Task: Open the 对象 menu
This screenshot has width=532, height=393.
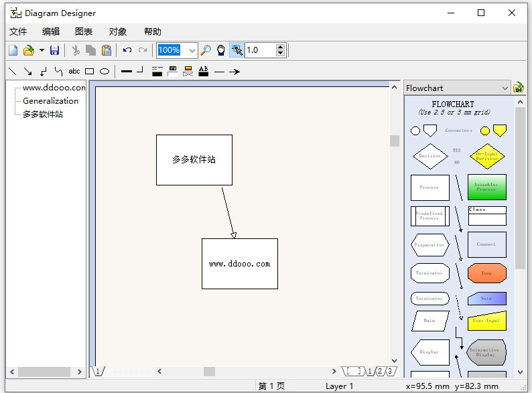Action: point(118,31)
